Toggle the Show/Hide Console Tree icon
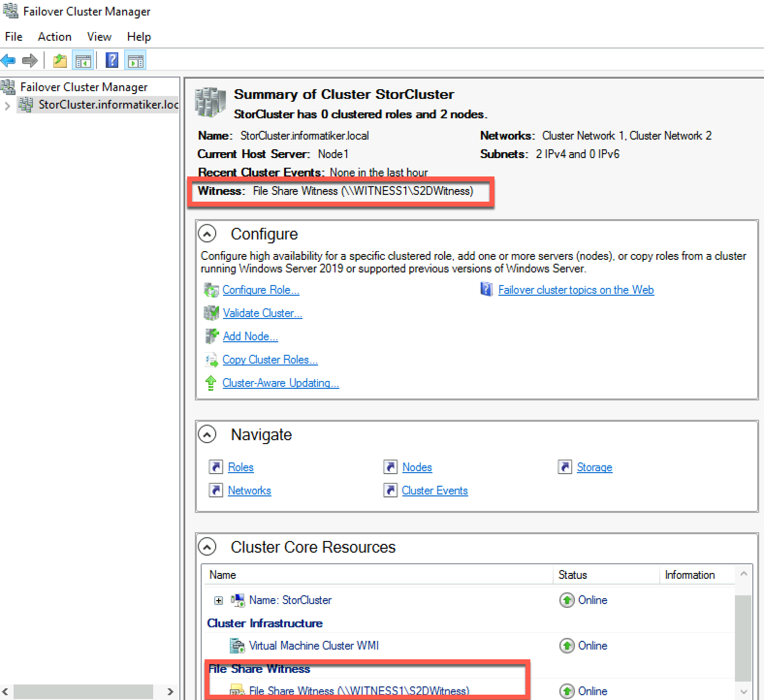The width and height of the screenshot is (764, 700). 83,61
